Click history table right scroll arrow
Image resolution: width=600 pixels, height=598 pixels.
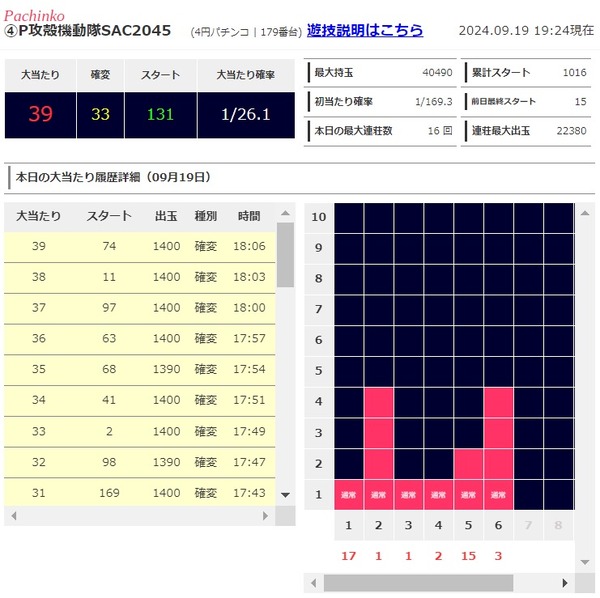265,516
